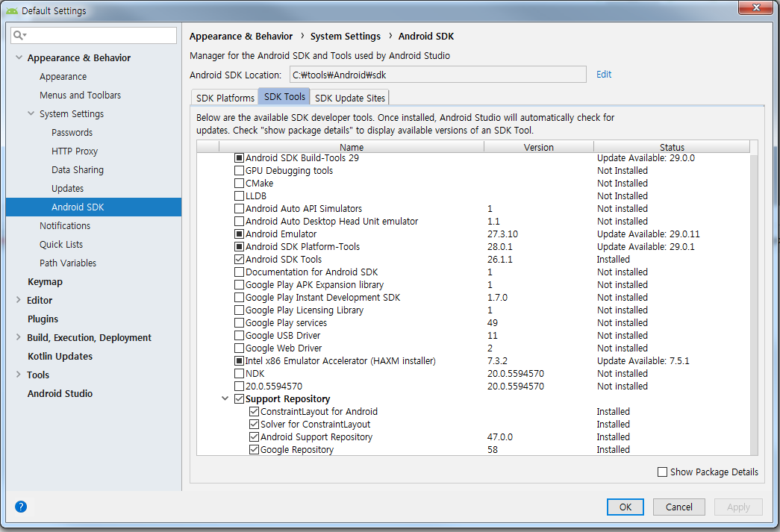Select the Android SDK Platform-Tools row name
Viewport: 780px width, 532px height.
[302, 247]
